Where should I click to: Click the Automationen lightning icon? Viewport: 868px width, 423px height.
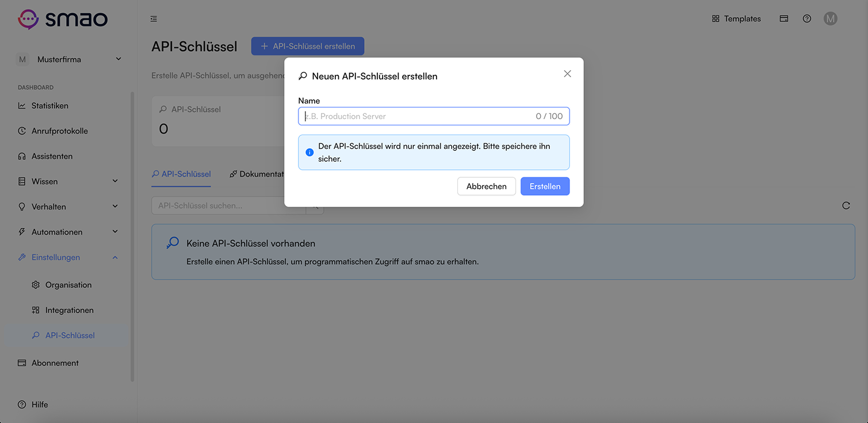click(22, 232)
